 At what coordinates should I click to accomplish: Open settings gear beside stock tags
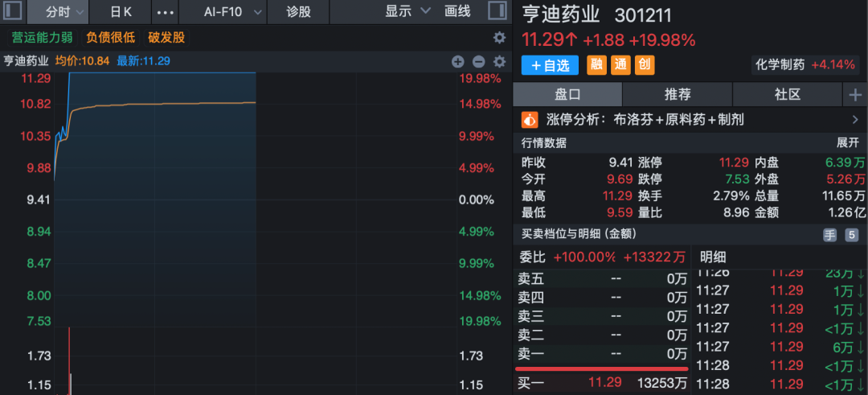pos(499,38)
